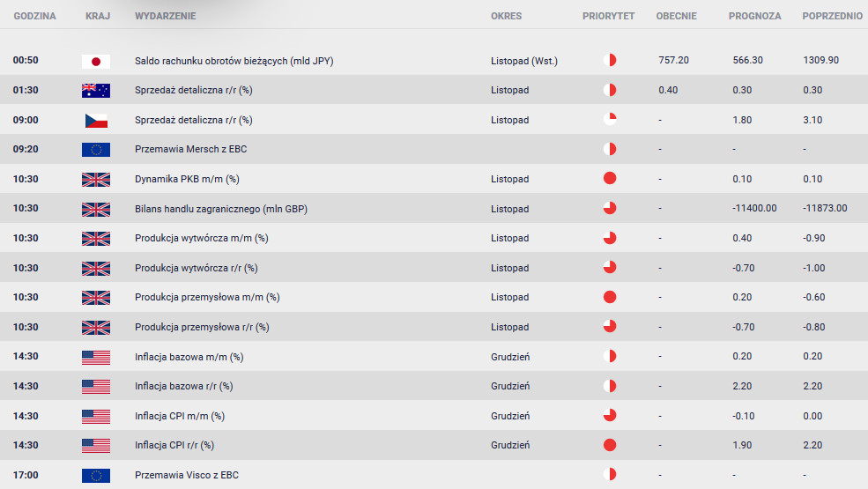Image resolution: width=868 pixels, height=489 pixels.
Task: Click priority icon for Inflacja CPI r/r
Action: click(x=609, y=445)
